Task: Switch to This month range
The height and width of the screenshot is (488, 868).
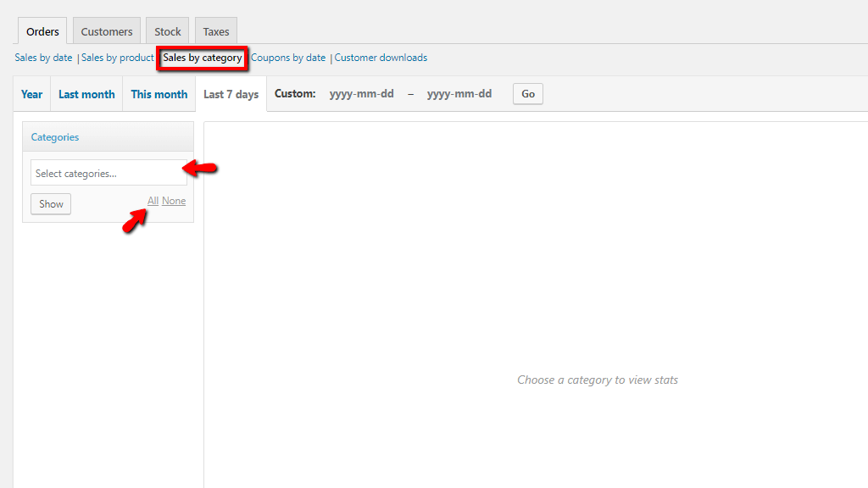Action: coord(159,94)
